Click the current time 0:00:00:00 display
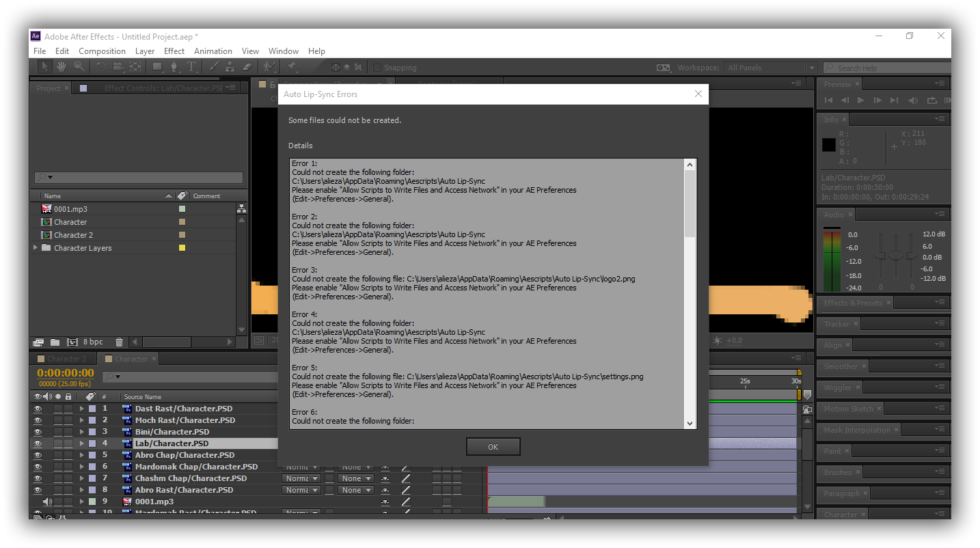Viewport: 980px width, 548px height. [66, 372]
